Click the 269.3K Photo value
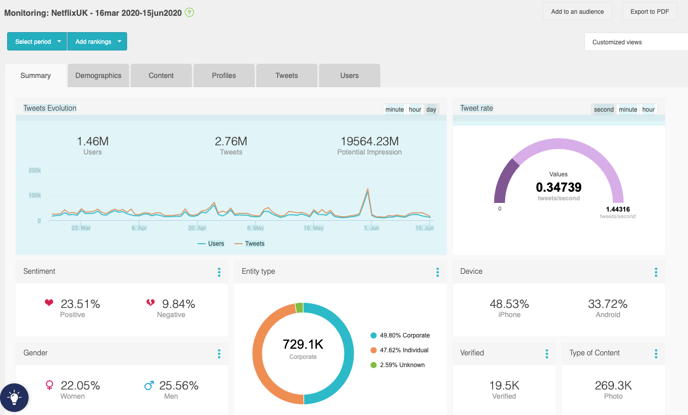 click(613, 386)
